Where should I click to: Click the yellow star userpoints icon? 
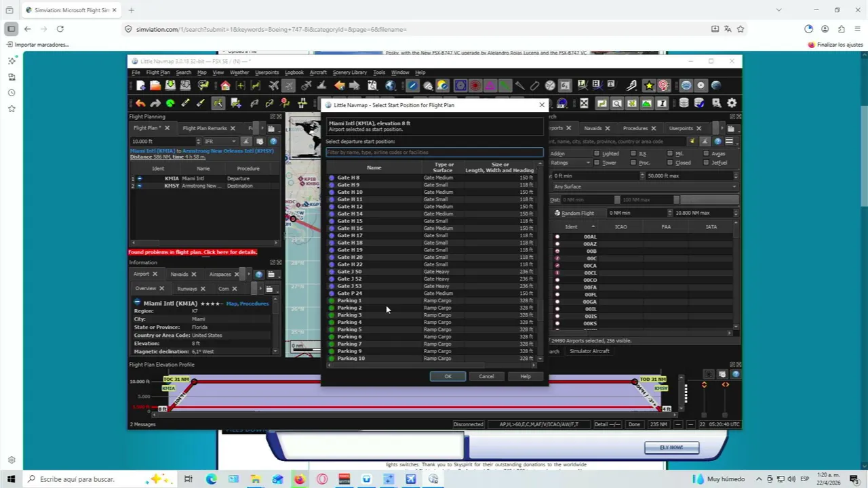(649, 85)
